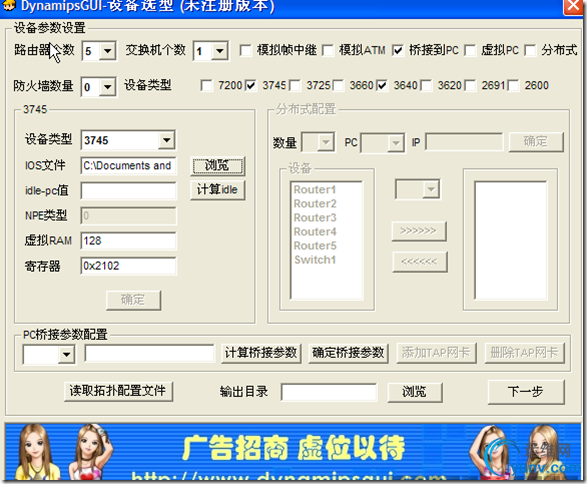587x484 pixels.
Task: Check the 3660 device type checkbox
Action: click(x=338, y=85)
